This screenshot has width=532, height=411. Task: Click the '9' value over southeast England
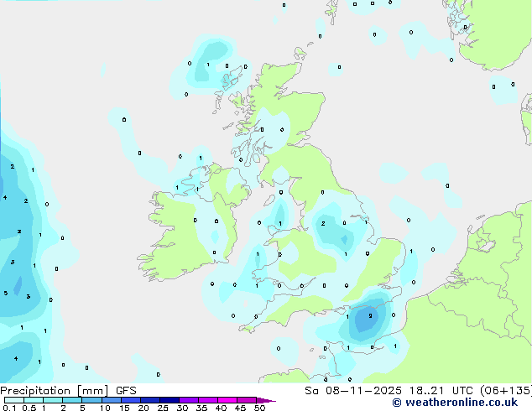click(371, 315)
